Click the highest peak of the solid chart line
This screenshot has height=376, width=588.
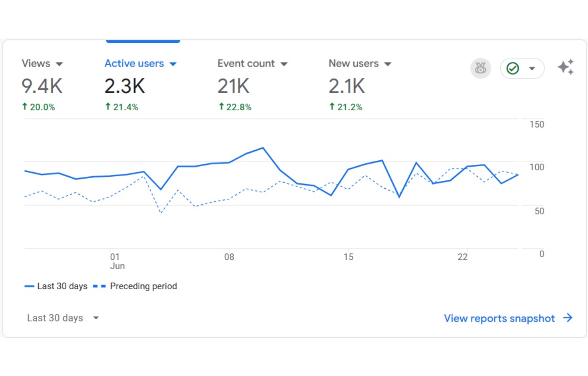click(x=263, y=148)
